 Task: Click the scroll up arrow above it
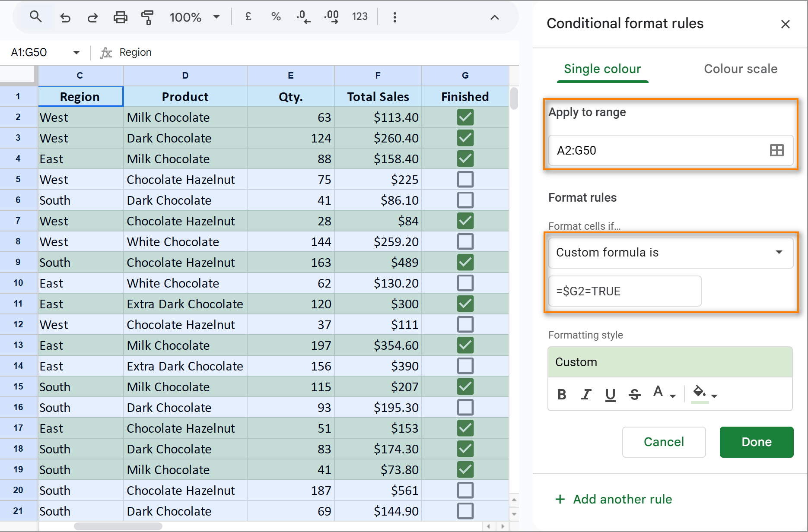pos(514,500)
